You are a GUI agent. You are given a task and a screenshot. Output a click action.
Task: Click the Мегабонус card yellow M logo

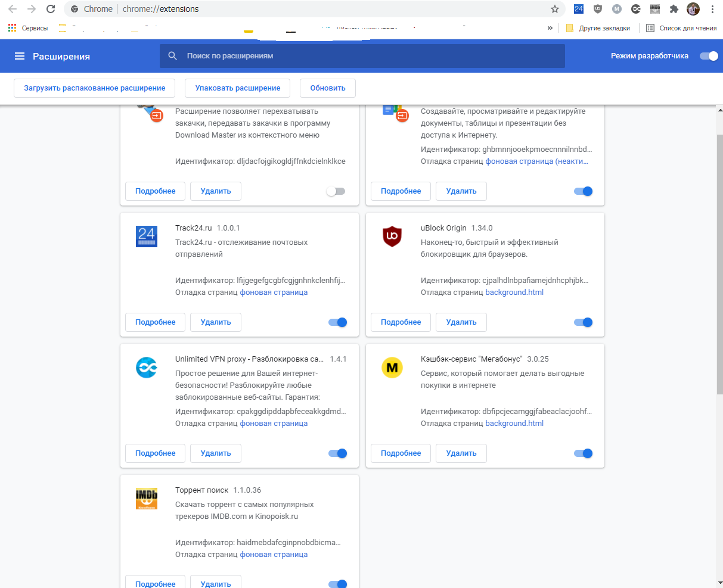pos(392,368)
